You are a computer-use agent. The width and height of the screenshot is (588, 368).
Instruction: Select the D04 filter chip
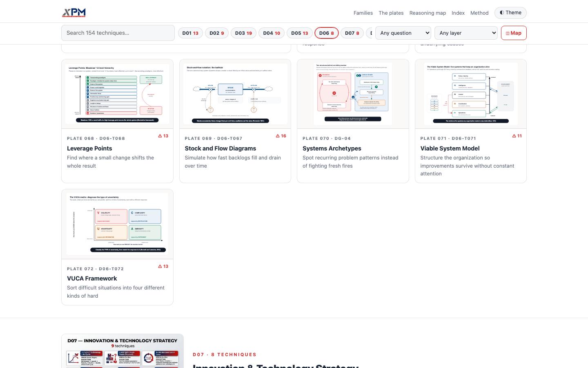pyautogui.click(x=272, y=33)
